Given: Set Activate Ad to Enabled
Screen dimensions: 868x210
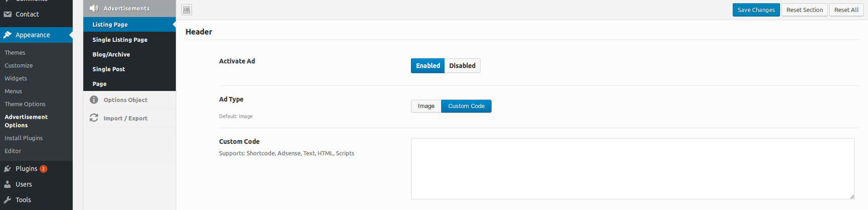Looking at the screenshot, I should pos(428,66).
